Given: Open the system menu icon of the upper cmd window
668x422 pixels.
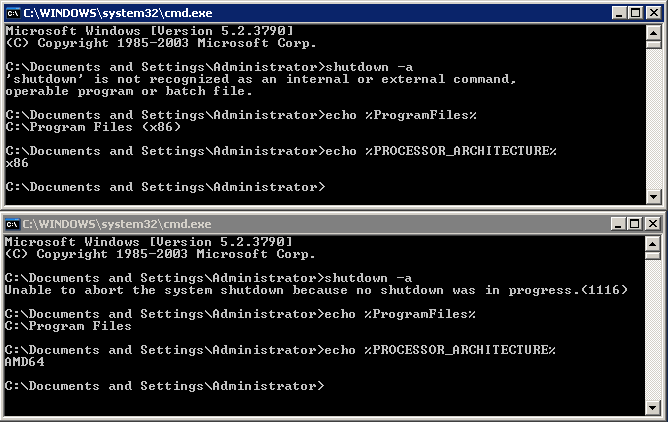Looking at the screenshot, I should coord(13,13).
